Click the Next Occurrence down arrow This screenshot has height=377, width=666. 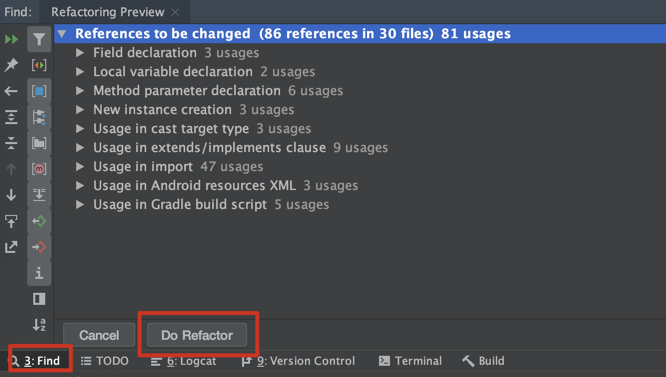11,195
